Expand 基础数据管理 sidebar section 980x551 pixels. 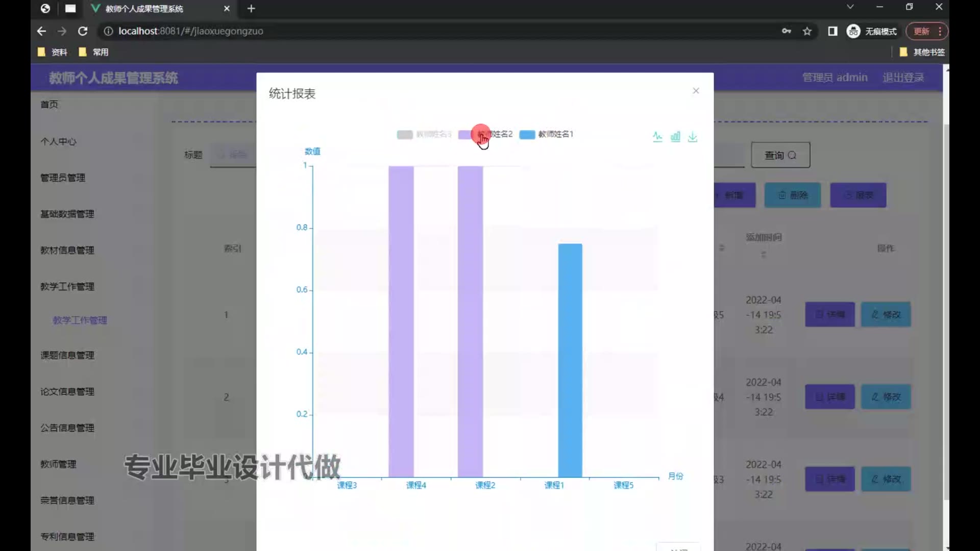coord(67,214)
